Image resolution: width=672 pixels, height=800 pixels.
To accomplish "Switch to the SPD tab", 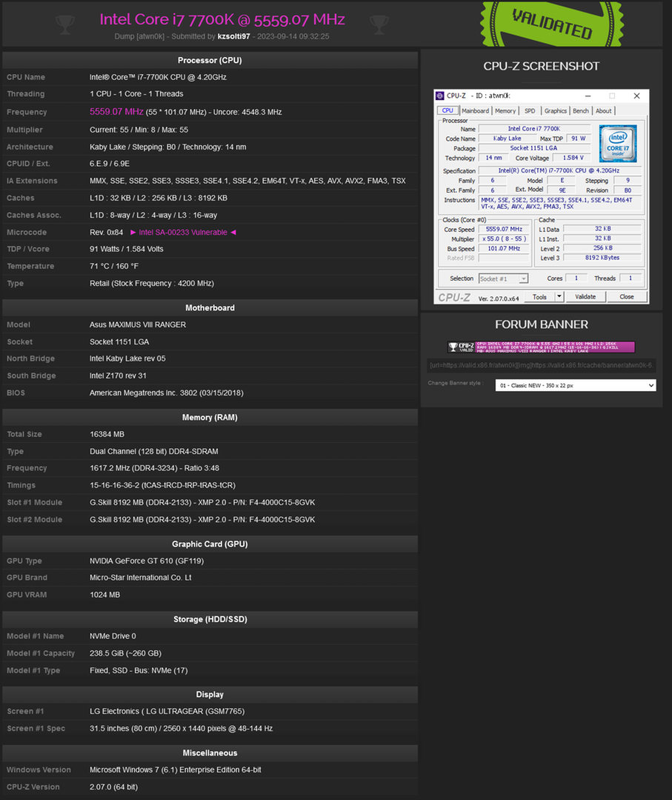I will coord(530,110).
